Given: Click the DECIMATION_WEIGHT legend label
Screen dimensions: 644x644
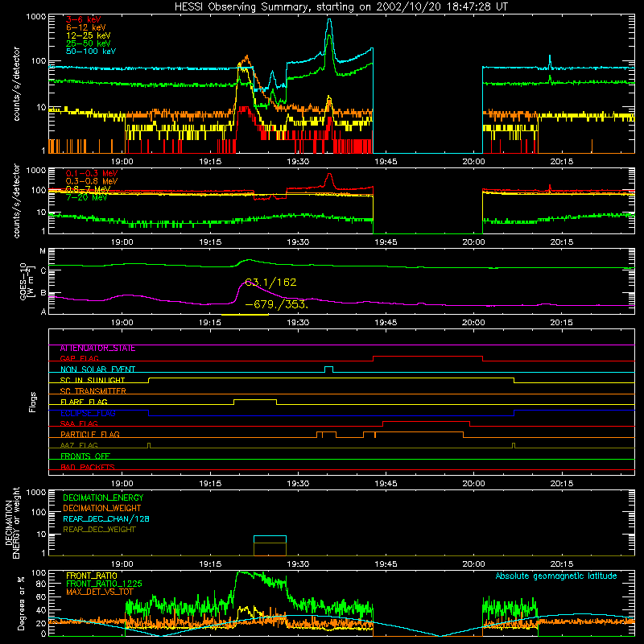Looking at the screenshot, I should pos(102,508).
